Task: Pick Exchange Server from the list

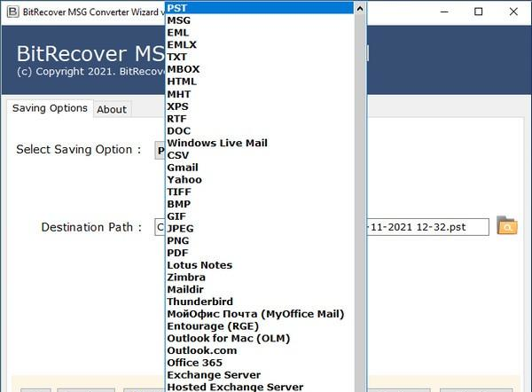Action: pyautogui.click(x=260, y=375)
